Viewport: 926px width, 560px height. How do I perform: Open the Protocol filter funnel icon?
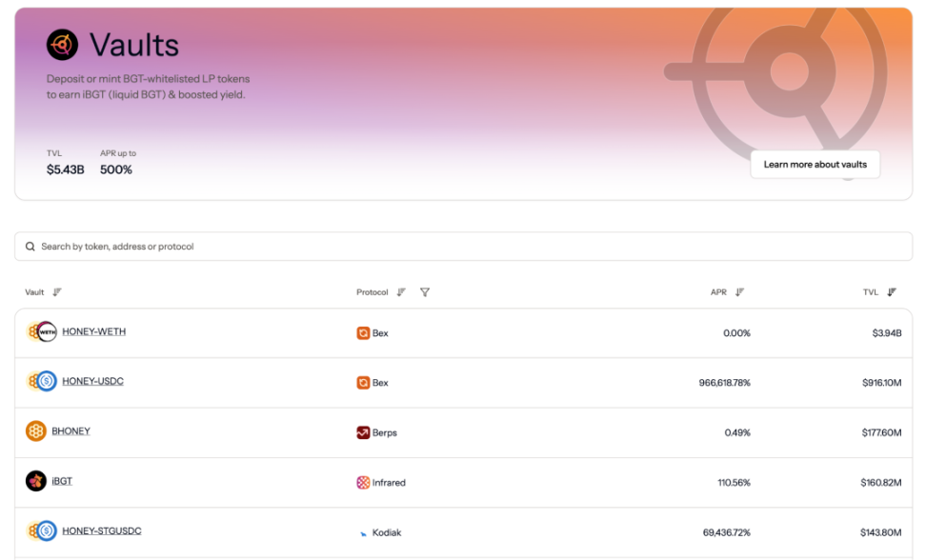(x=425, y=292)
